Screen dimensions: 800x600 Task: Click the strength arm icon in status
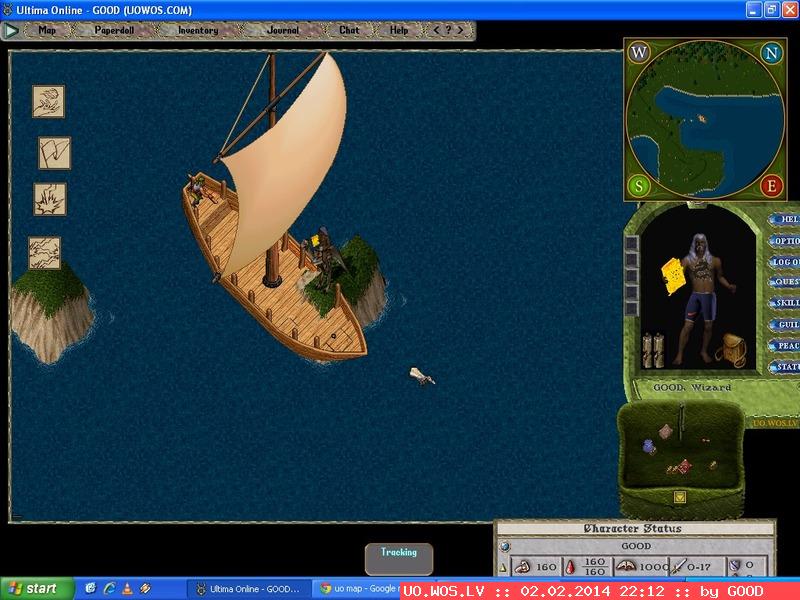522,566
